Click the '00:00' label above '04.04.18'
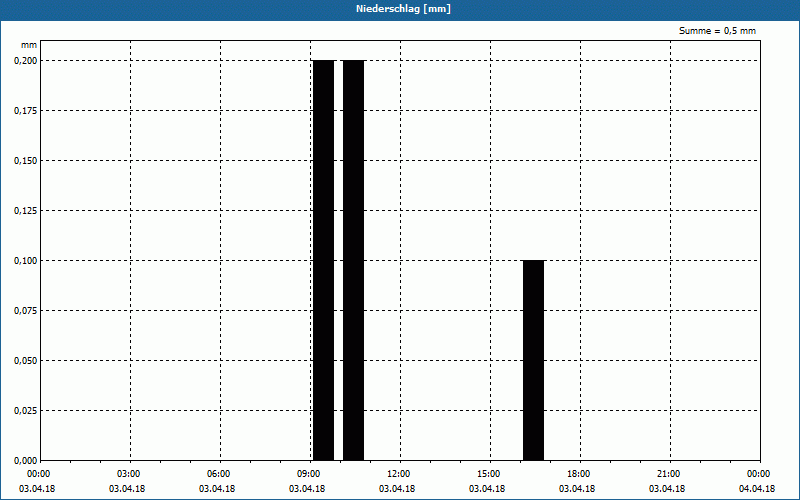This screenshot has width=800, height=500. click(759, 474)
